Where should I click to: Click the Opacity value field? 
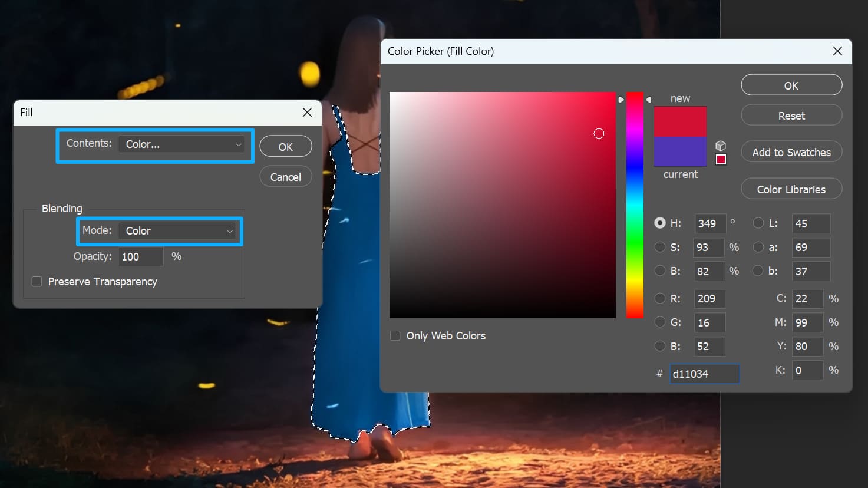[x=140, y=256]
